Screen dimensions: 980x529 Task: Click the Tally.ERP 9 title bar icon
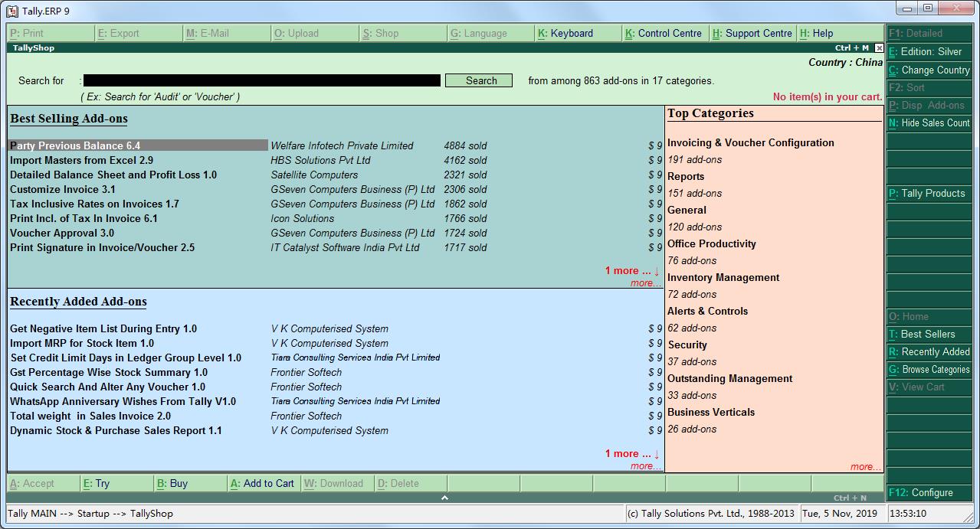[x=11, y=11]
